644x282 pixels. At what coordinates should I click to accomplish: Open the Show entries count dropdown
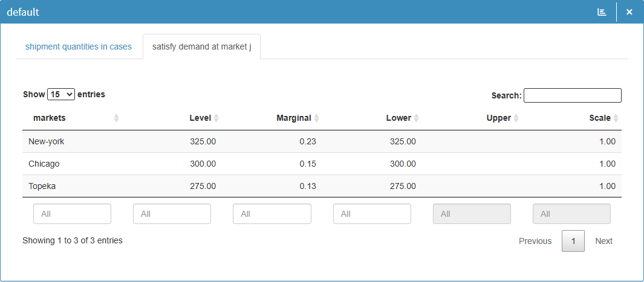[x=61, y=94]
